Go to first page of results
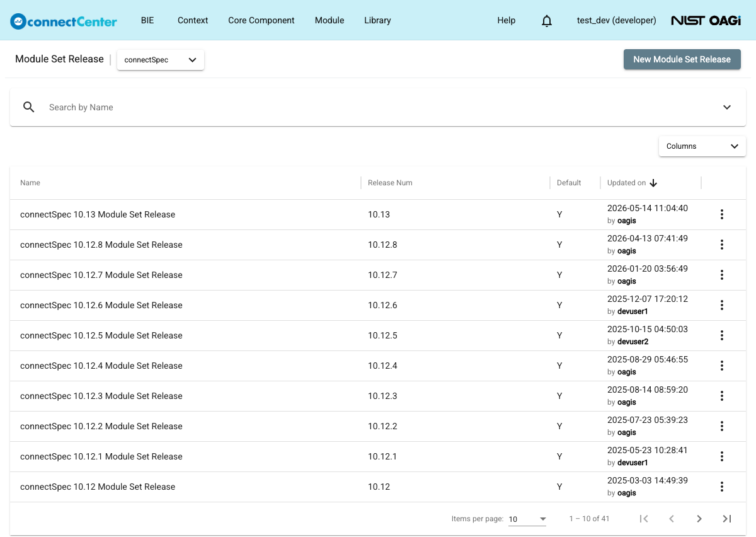The width and height of the screenshot is (756, 537). [x=644, y=519]
